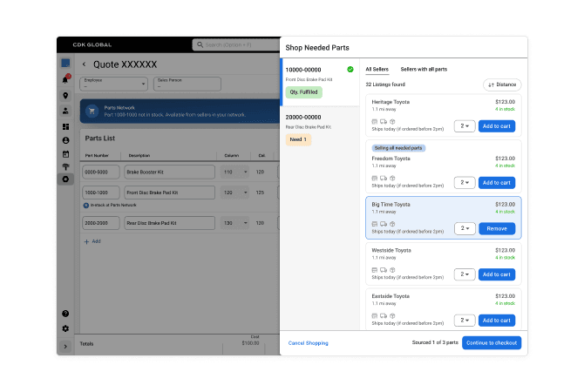This screenshot has width=584, height=392.
Task: Add Heritage Toyota listing to cart
Action: click(497, 126)
